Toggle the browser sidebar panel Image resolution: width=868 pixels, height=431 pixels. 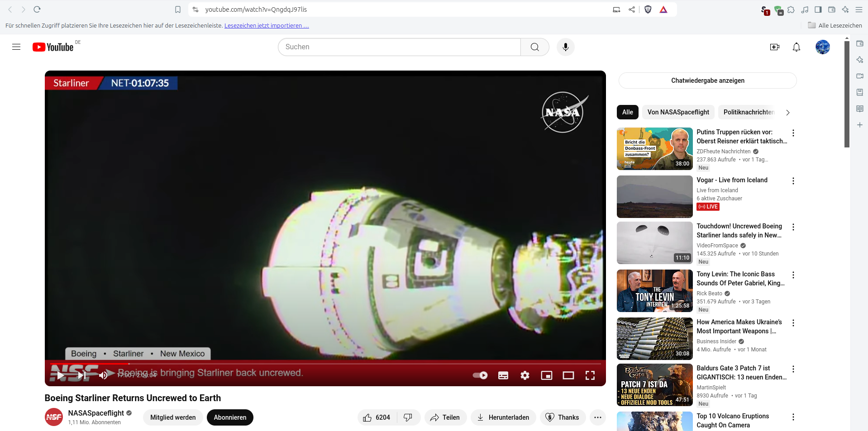(x=818, y=9)
